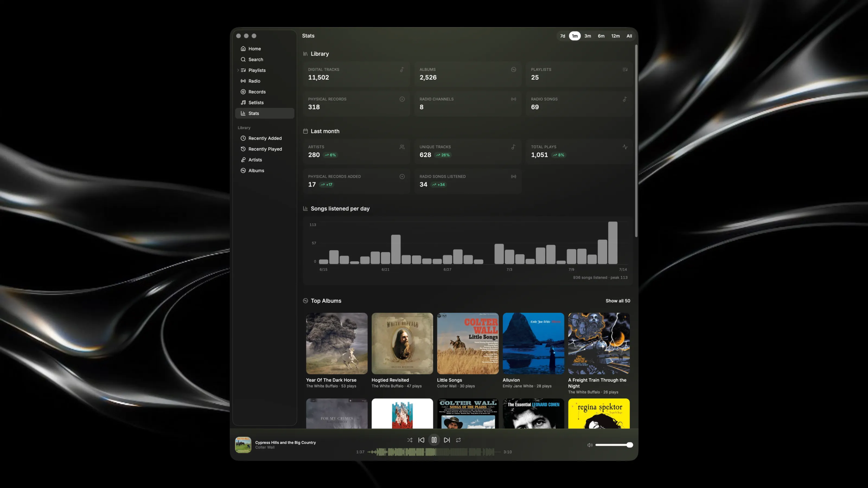Click the Records vinyl icon
868x488 pixels.
point(243,92)
